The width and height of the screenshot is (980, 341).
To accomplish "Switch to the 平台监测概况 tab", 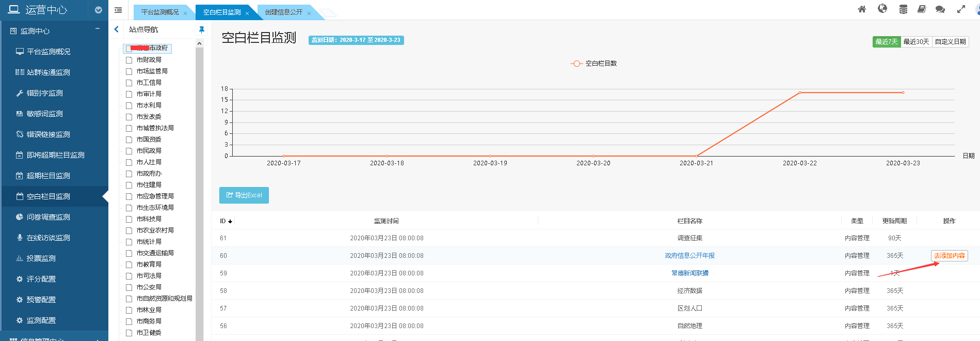I will click(160, 12).
